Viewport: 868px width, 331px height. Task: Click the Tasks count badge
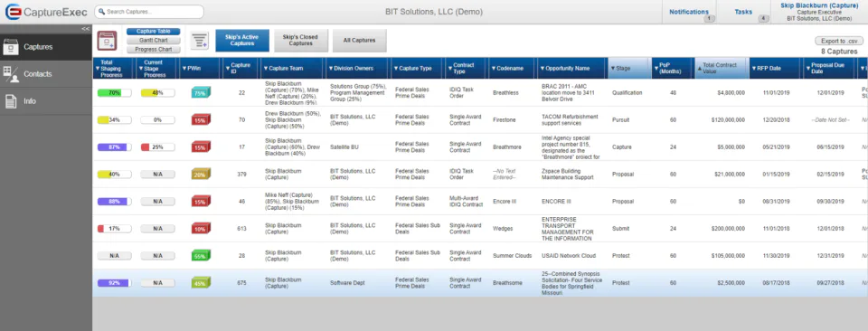763,19
